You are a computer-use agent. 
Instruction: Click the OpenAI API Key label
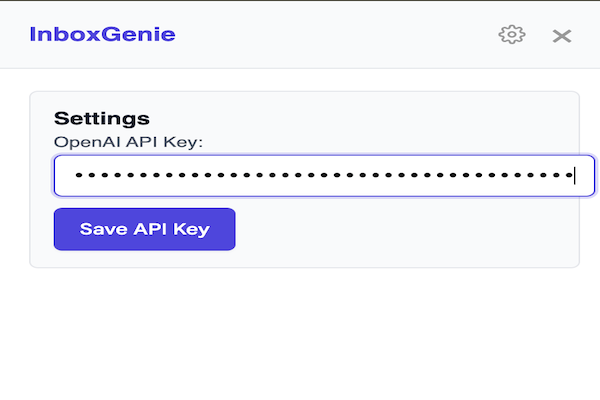point(128,142)
